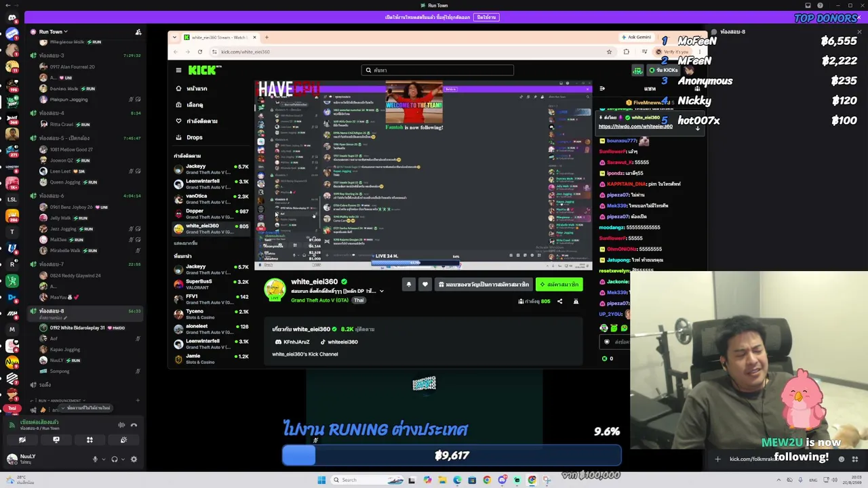Image resolution: width=868 pixels, height=488 pixels.
Task: Open the Drops page in Kick sidebar
Action: pyautogui.click(x=195, y=137)
